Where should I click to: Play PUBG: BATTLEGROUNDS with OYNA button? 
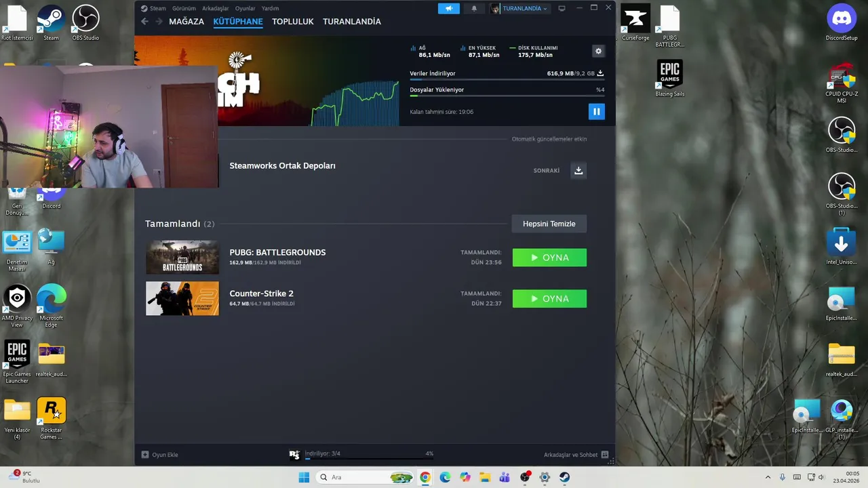tap(549, 258)
